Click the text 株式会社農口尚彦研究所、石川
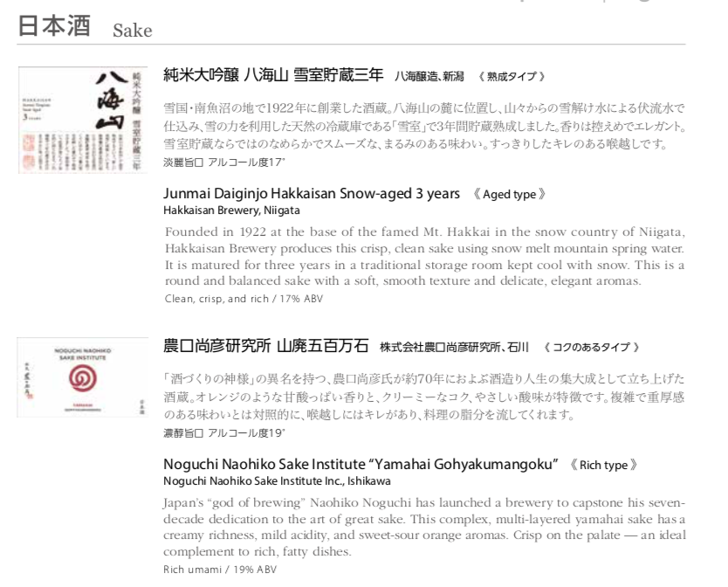The width and height of the screenshot is (728, 587). [x=454, y=347]
